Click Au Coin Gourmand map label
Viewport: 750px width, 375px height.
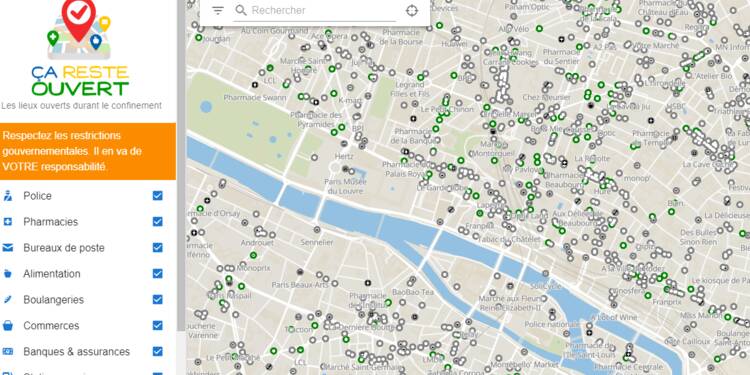(x=274, y=31)
